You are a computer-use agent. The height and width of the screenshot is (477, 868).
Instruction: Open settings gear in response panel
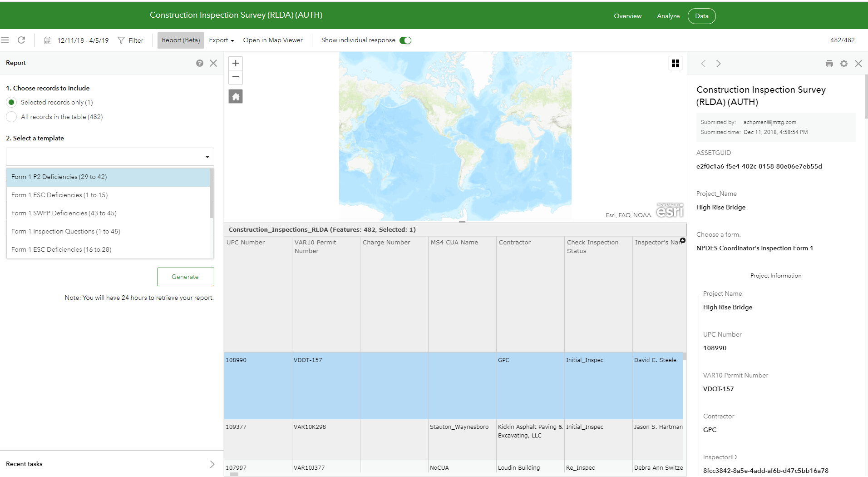coord(843,64)
